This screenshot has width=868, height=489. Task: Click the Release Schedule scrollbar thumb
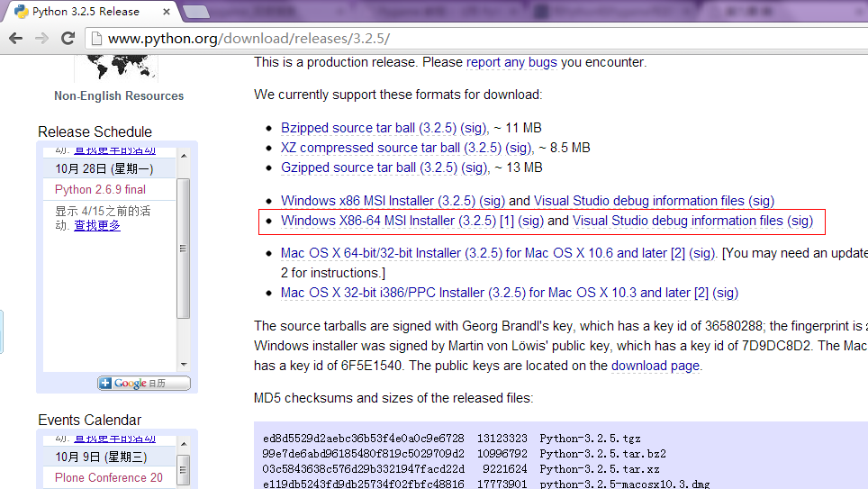183,248
